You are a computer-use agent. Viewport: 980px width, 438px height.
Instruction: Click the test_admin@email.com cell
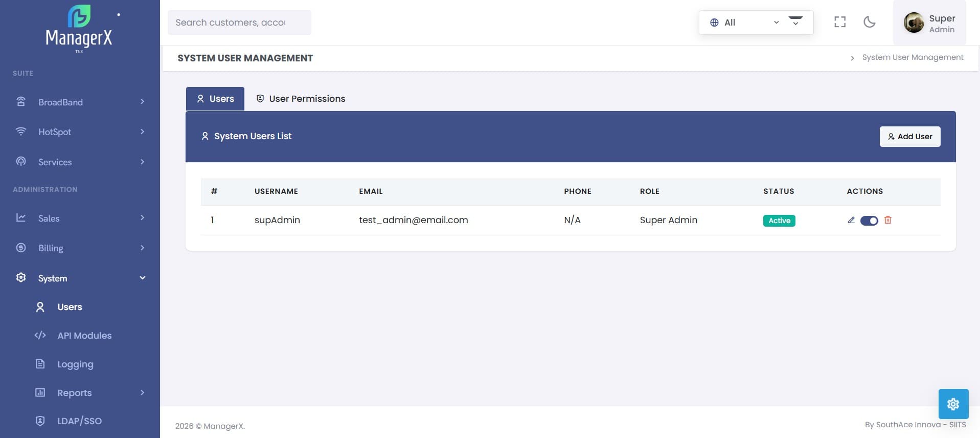click(414, 220)
